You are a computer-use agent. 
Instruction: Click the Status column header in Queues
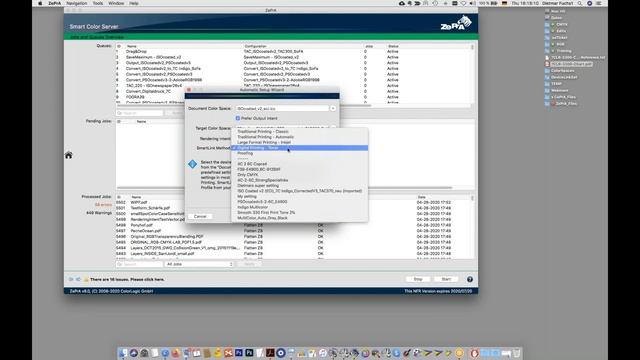393,46
